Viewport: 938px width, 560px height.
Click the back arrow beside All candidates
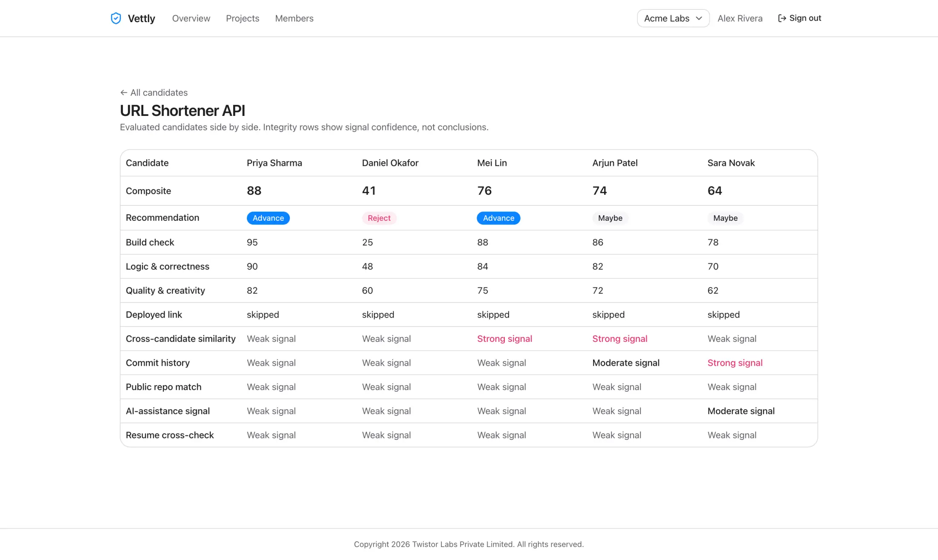[x=124, y=92]
